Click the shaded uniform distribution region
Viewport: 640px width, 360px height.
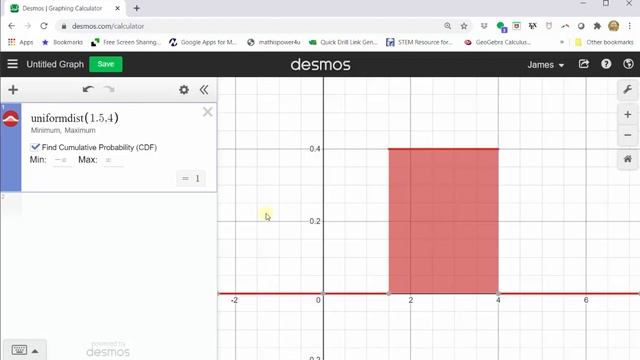click(443, 221)
